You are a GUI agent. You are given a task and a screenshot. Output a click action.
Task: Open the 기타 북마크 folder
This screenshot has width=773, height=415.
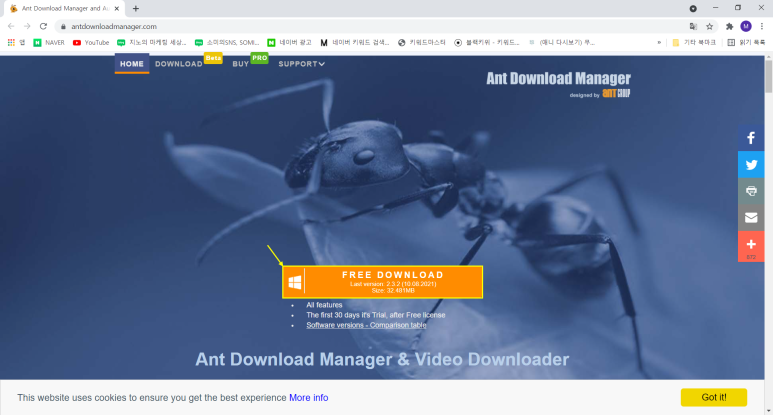pyautogui.click(x=694, y=43)
